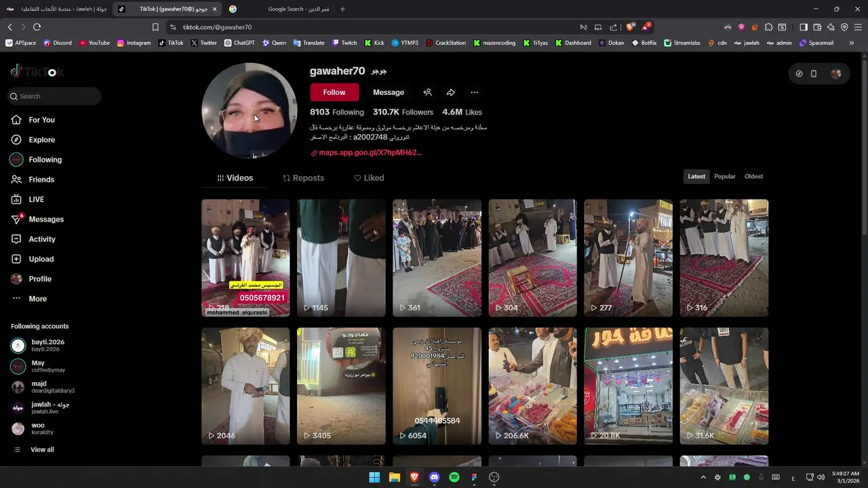This screenshot has width=868, height=488.
Task: Click the Brave Rewards triangle icon
Action: pos(646,27)
